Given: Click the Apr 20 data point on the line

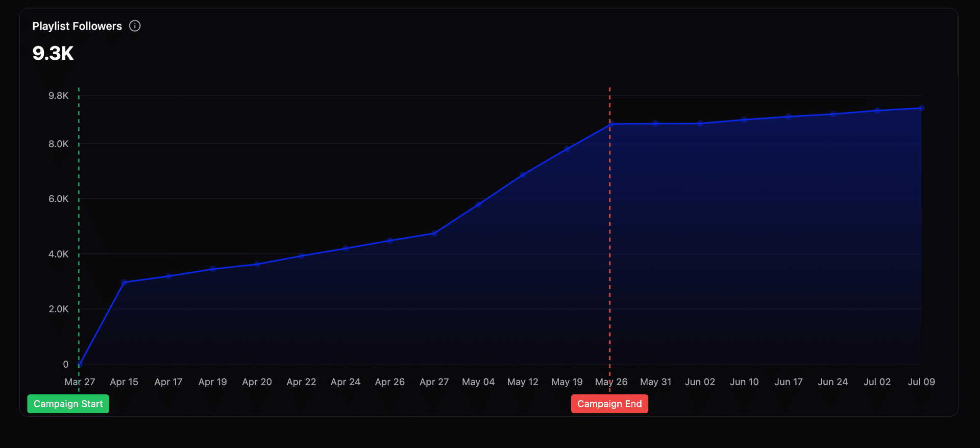Looking at the screenshot, I should coord(257,264).
